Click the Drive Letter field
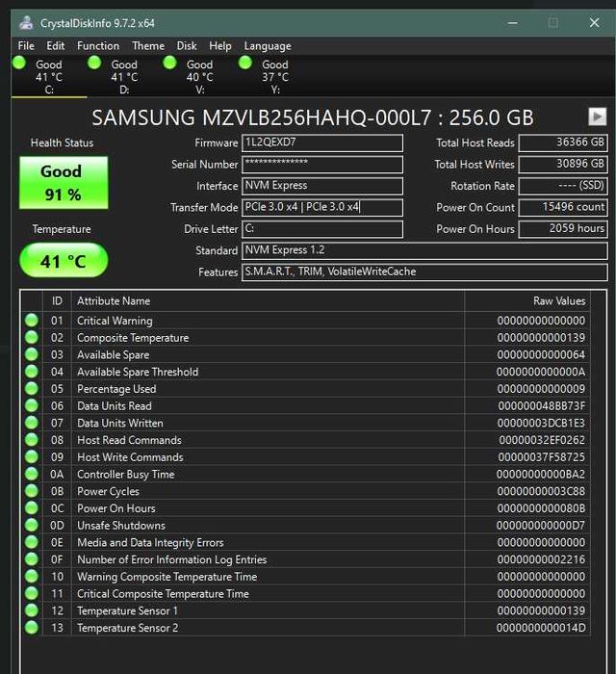616x674 pixels. pyautogui.click(x=322, y=229)
